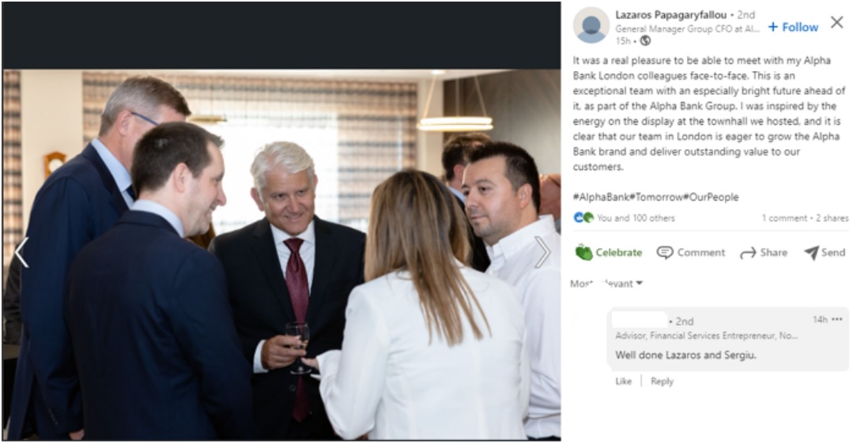Open the Lazaros Papagaryfallou name link
The width and height of the screenshot is (868, 444).
pyautogui.click(x=670, y=15)
